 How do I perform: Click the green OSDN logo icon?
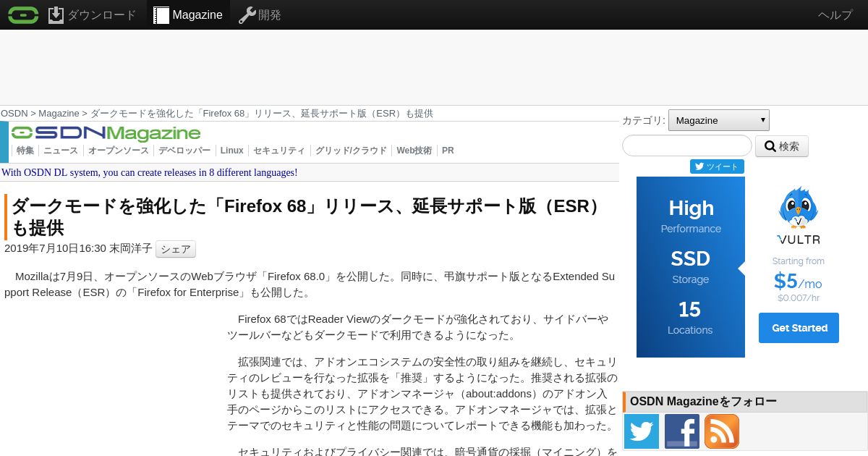(23, 14)
